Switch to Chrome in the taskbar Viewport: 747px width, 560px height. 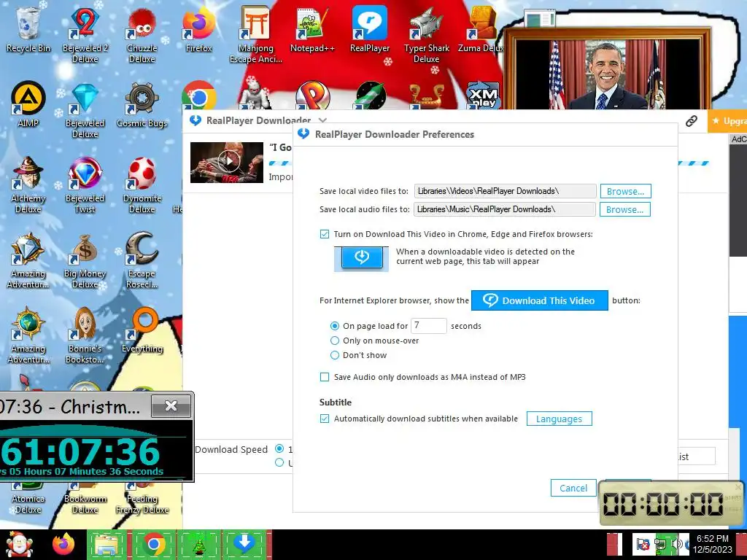(x=153, y=545)
